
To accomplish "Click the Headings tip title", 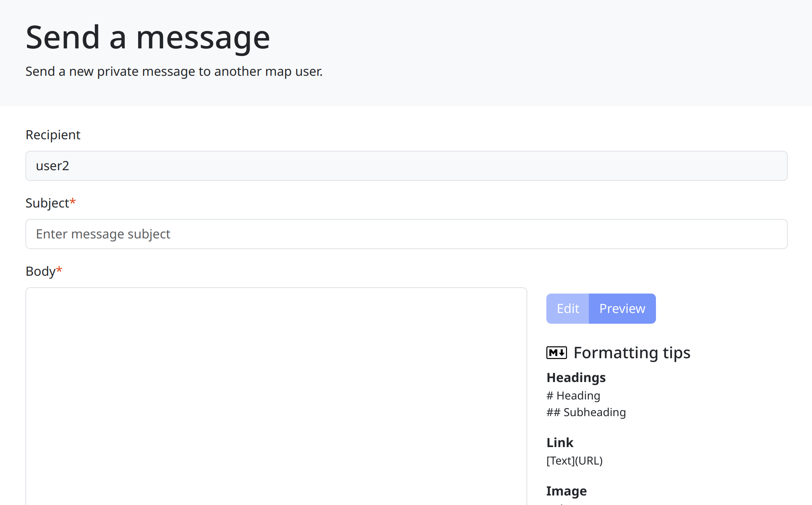I will click(576, 378).
